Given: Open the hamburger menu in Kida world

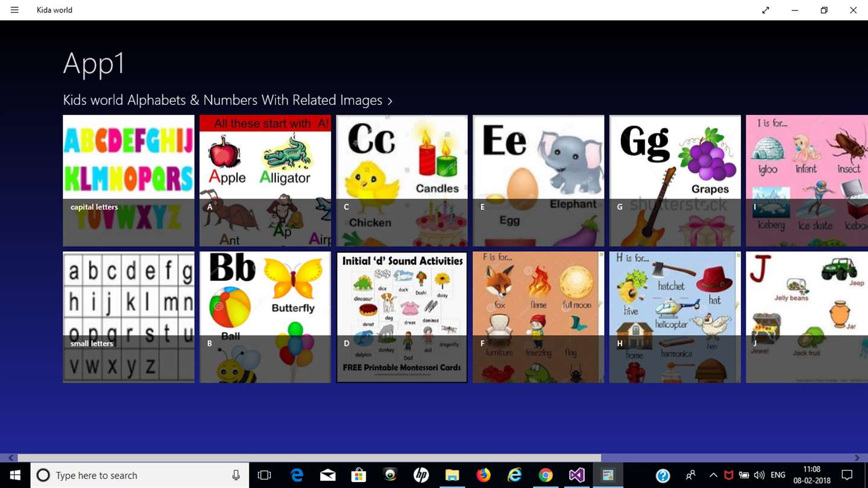Looking at the screenshot, I should 14,10.
